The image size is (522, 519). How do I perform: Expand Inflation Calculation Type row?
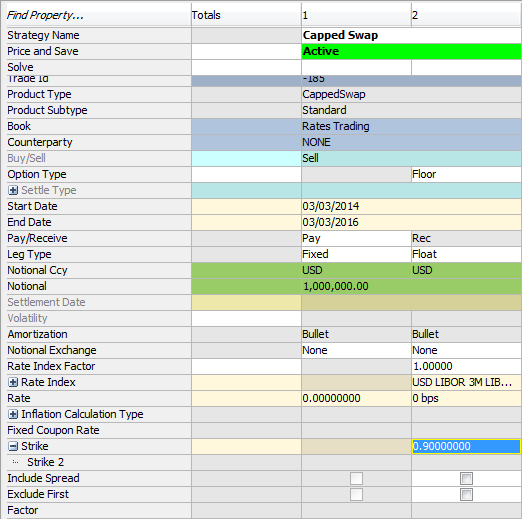click(13, 414)
